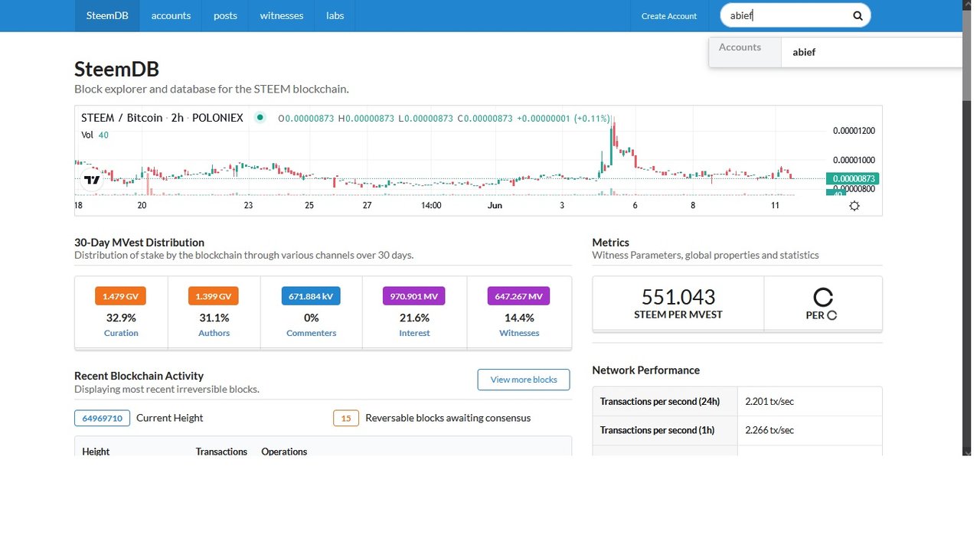Image resolution: width=980 pixels, height=551 pixels.
Task: Click the 671.884 kV blue badge
Action: 311,296
